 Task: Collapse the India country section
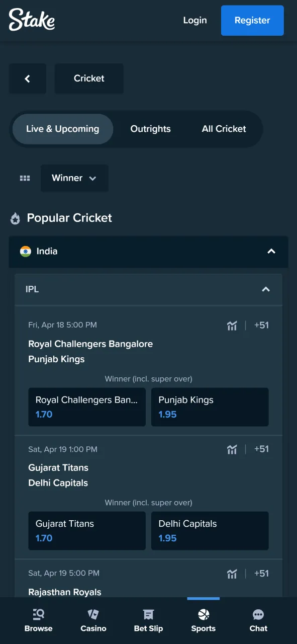pos(271,252)
